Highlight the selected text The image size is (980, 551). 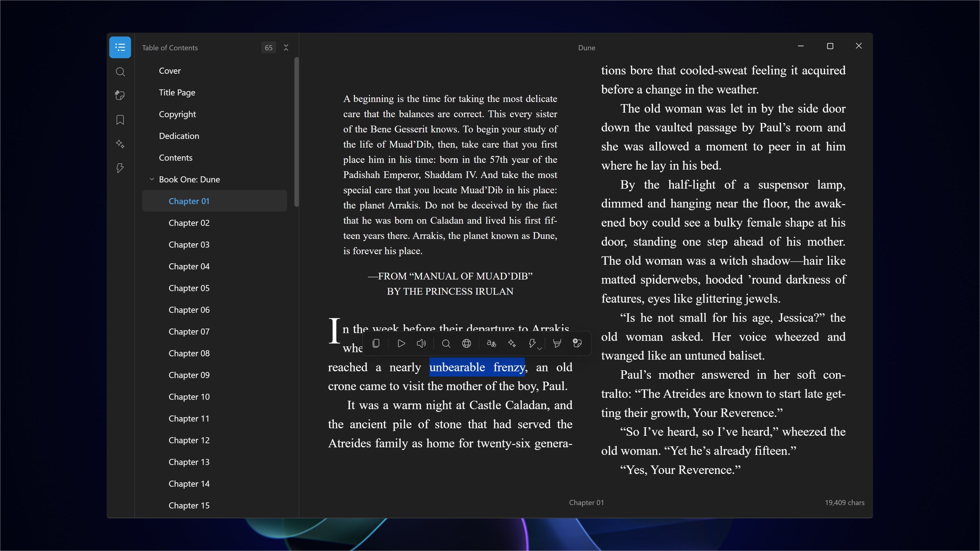tap(557, 343)
